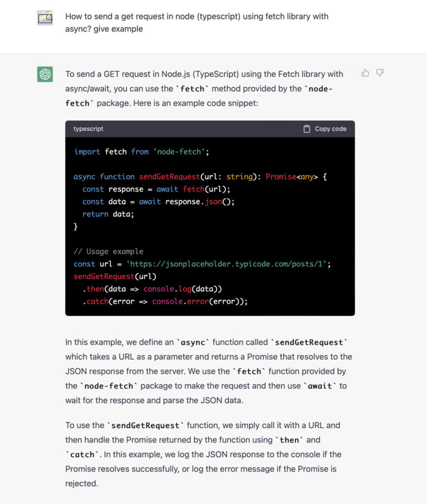Click the typescript language label
This screenshot has width=427, height=504.
(88, 129)
